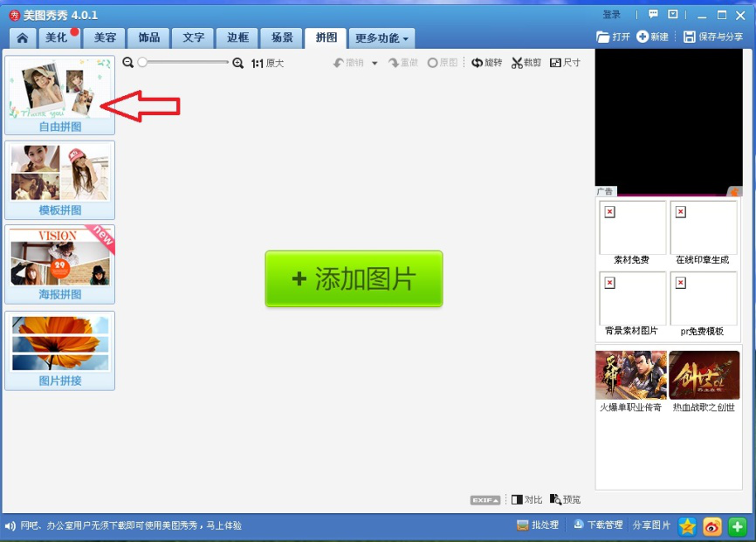This screenshot has height=542, width=756.
Task: Open 下载管理 download manager
Action: (x=598, y=525)
